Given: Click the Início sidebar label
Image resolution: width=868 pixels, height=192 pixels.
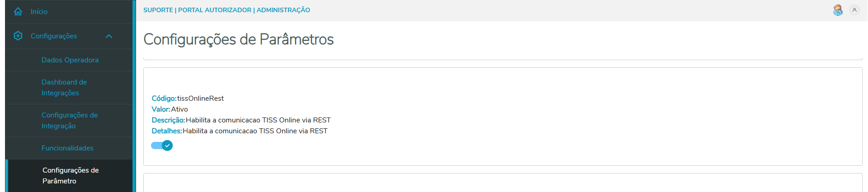Looking at the screenshot, I should [39, 12].
